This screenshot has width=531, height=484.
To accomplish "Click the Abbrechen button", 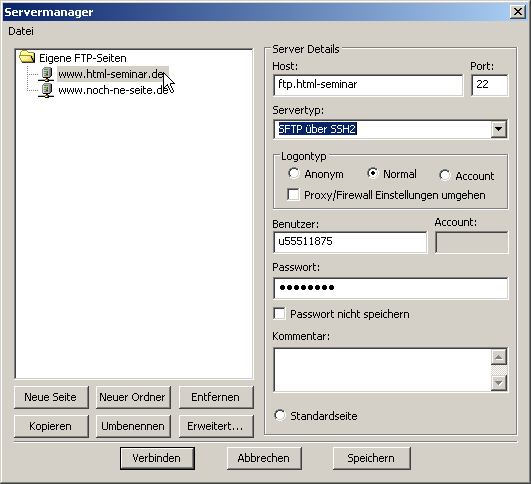I will tap(264, 458).
